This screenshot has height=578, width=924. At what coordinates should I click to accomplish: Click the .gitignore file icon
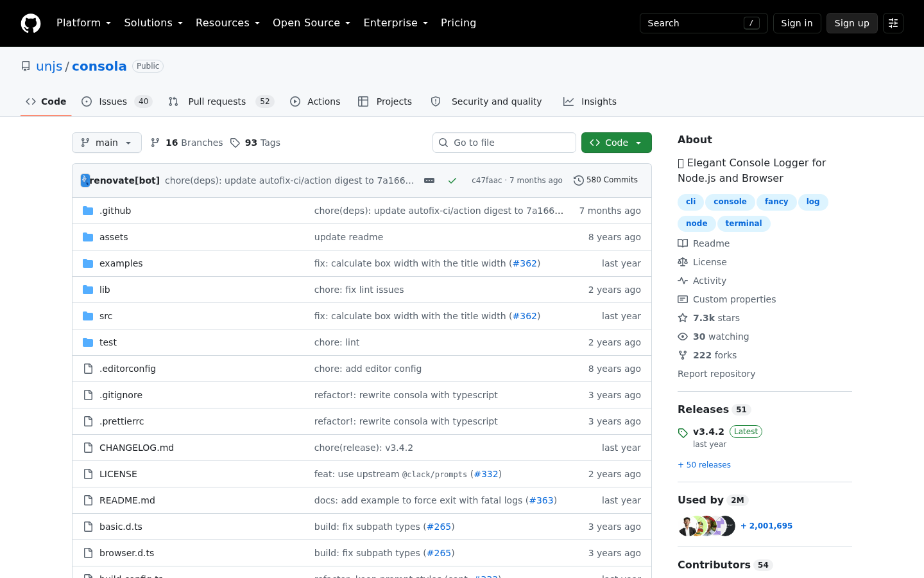click(88, 395)
